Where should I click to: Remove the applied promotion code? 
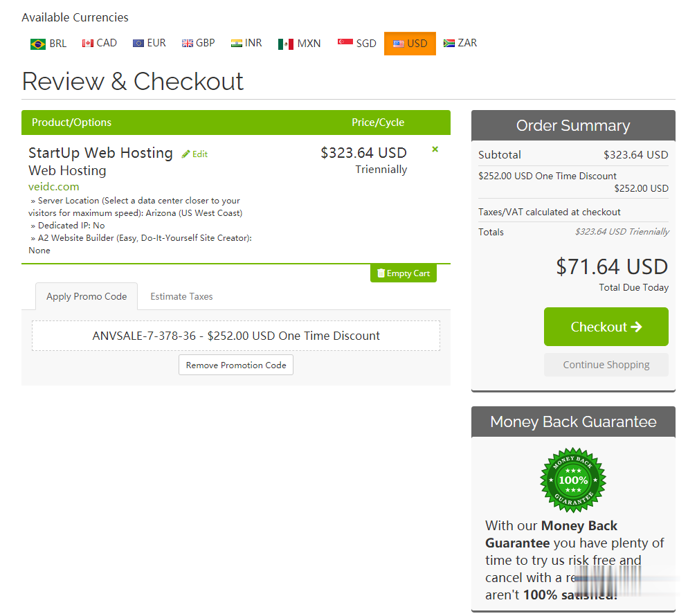(x=236, y=365)
